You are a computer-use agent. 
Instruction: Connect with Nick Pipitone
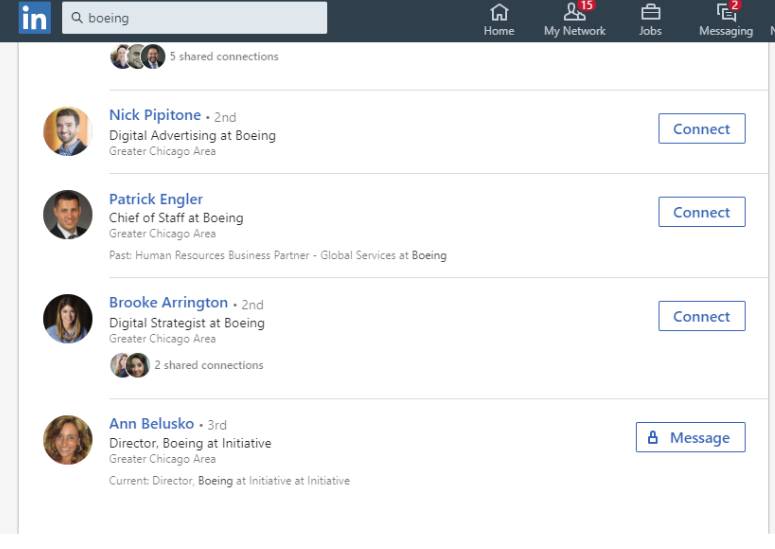click(702, 128)
